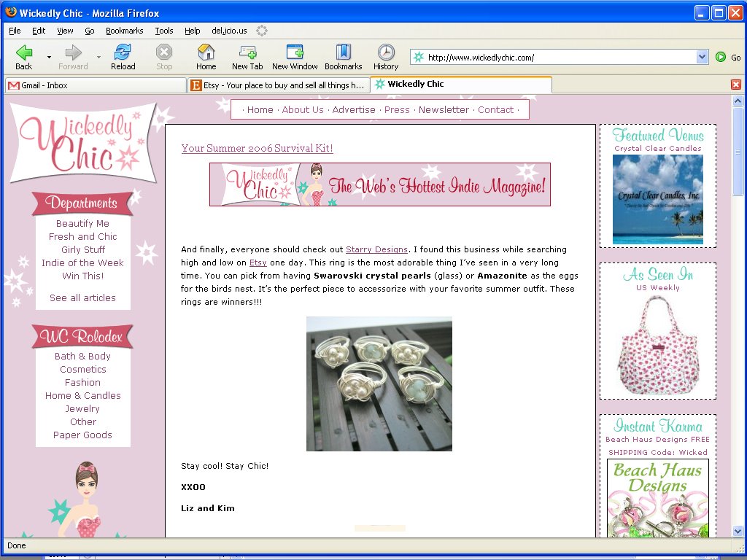Click the See all articles link
This screenshot has height=560, width=747.
coord(83,297)
